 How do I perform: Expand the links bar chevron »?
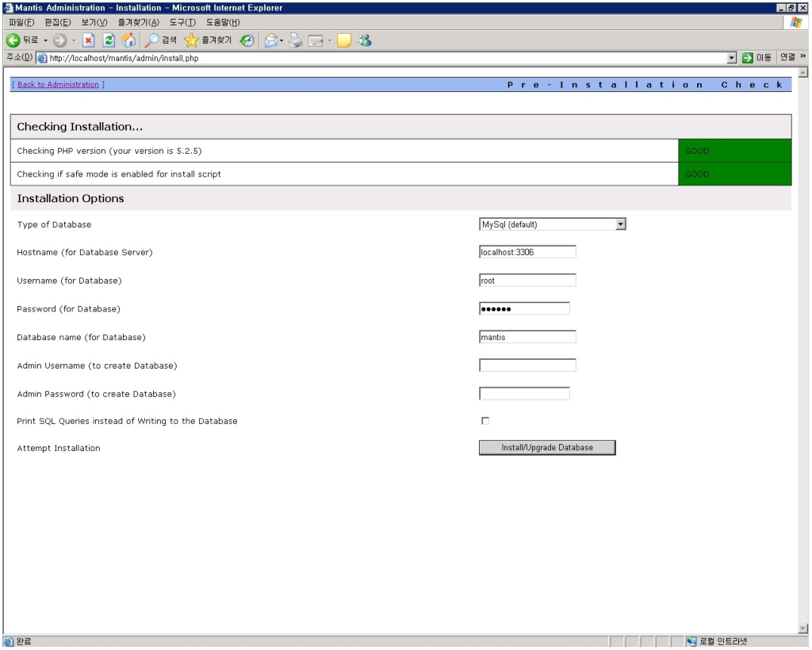coord(802,56)
